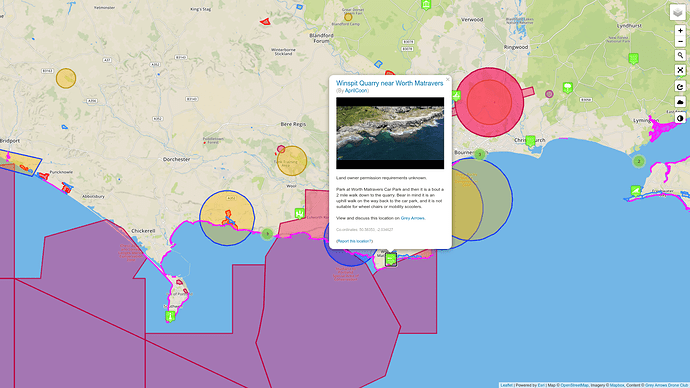The width and height of the screenshot is (690, 388).
Task: Open the Grey Arrows discussion link
Action: pyautogui.click(x=412, y=218)
